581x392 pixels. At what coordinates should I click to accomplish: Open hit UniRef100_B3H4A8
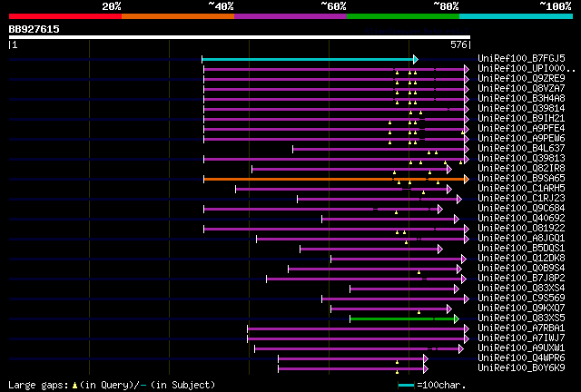tap(521, 98)
